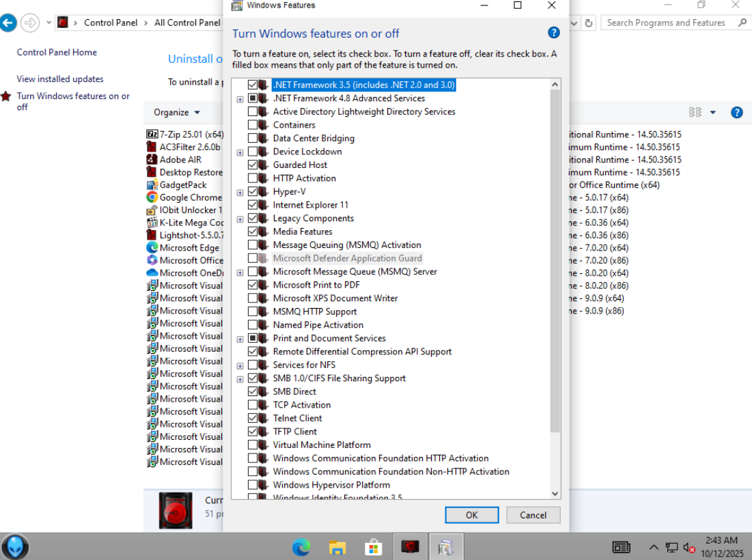Click the IObit Unlocker icon

(152, 210)
